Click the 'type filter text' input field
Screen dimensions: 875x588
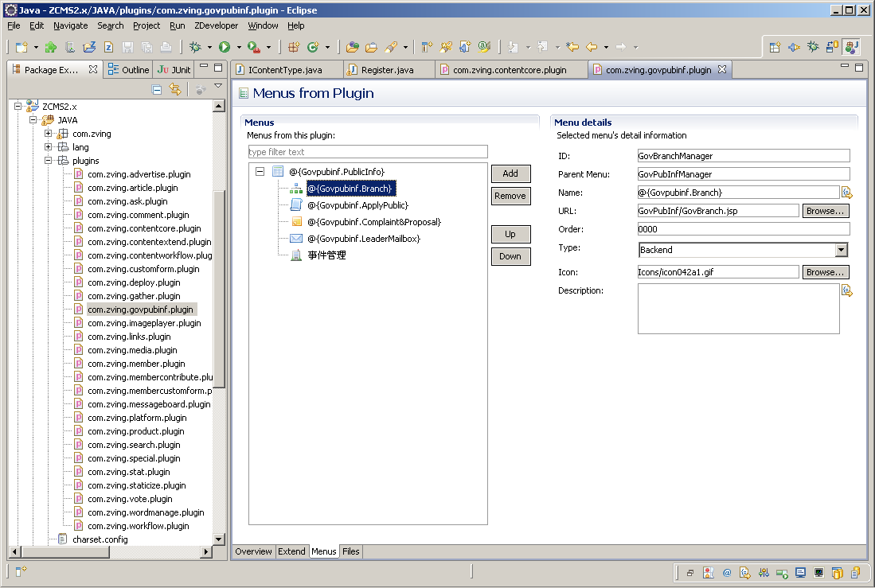click(367, 152)
